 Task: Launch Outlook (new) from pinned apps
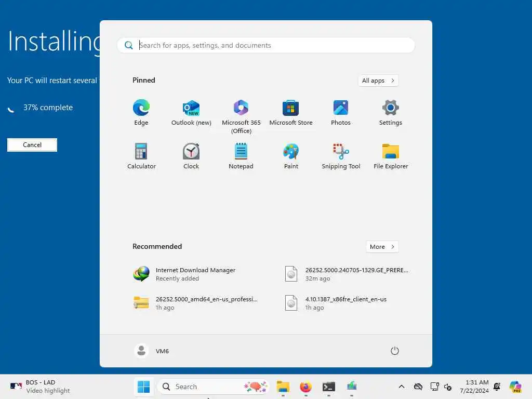click(x=191, y=113)
